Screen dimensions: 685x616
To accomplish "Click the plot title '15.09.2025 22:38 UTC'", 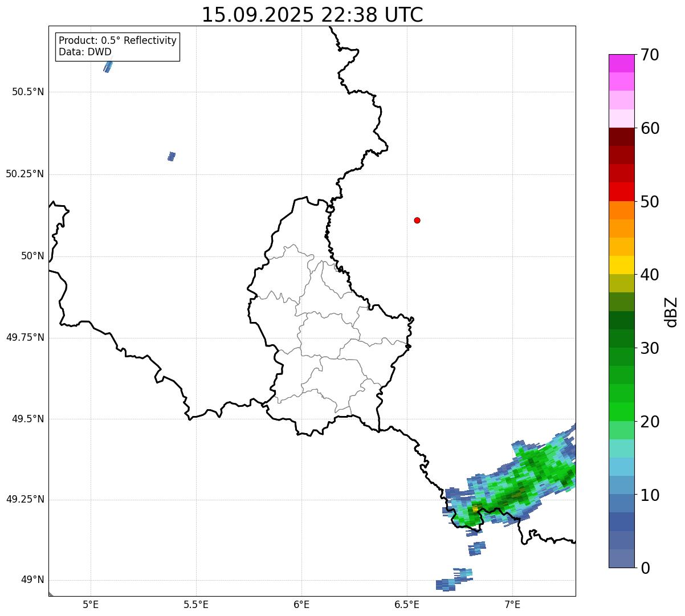I will (x=312, y=15).
